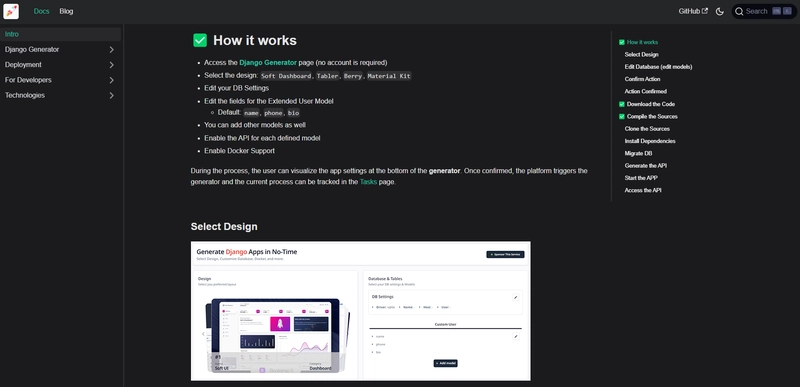Screen dimensions: 800x387
Task: Jump to Generate the API section
Action: [x=645, y=166]
